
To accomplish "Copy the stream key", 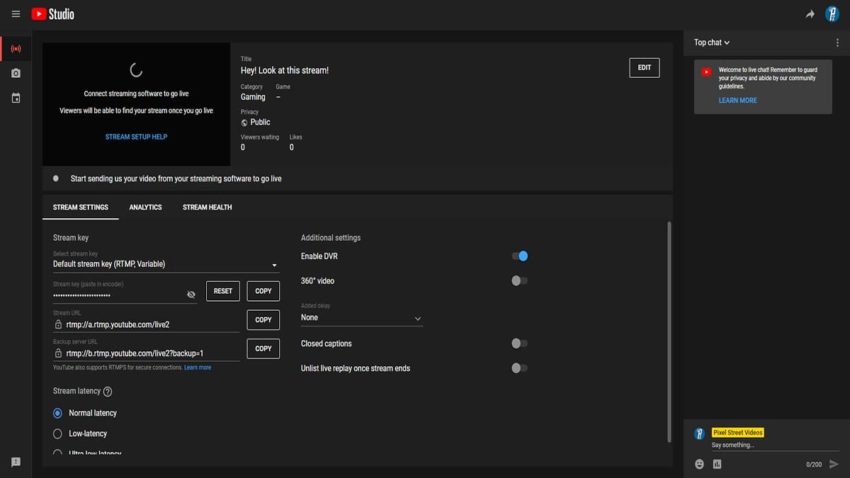I will (x=263, y=291).
